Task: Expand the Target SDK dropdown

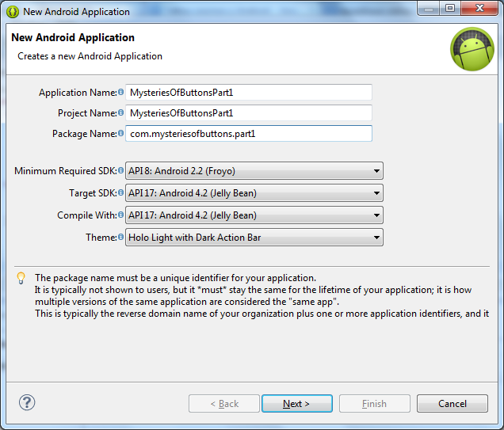Action: tap(254, 193)
